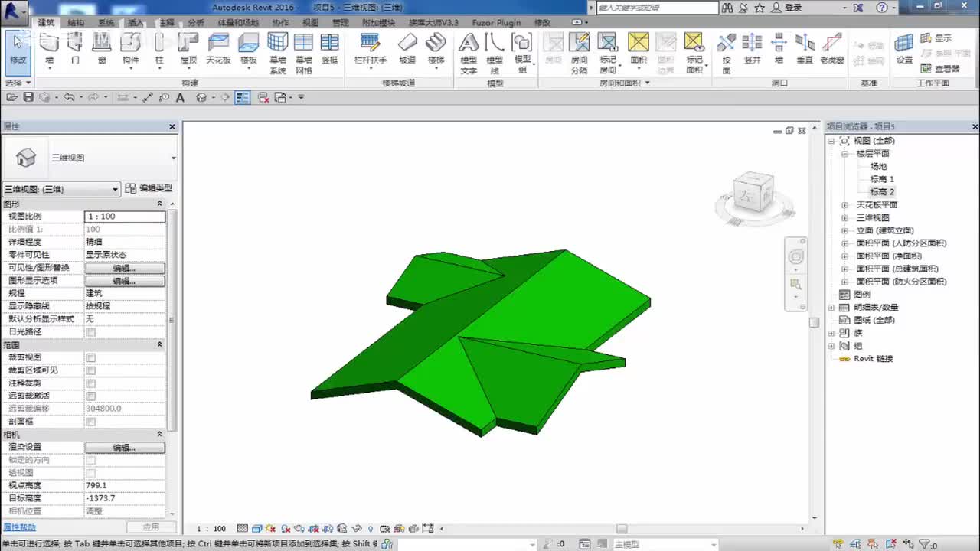Select the 窗 (Window) tool
The width and height of the screenshot is (980, 551).
(x=102, y=49)
